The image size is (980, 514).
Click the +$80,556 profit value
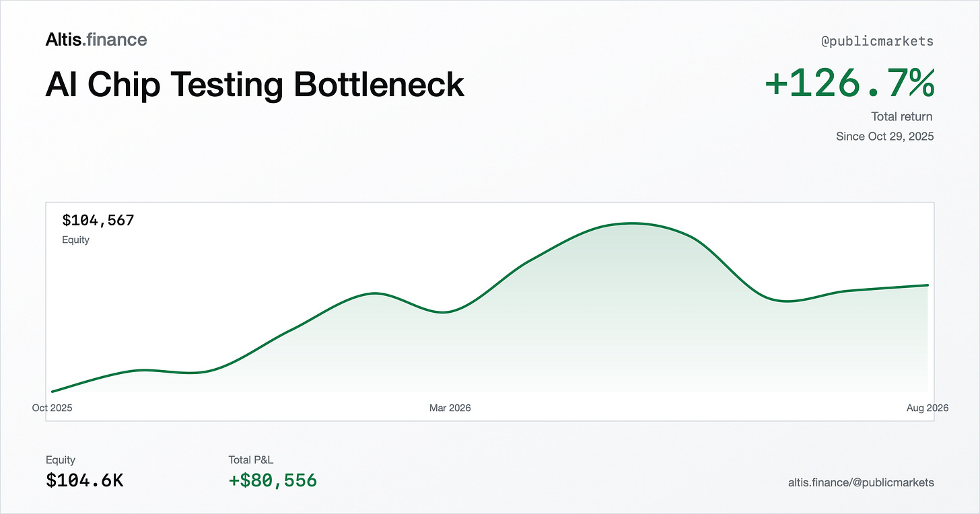coord(273,480)
